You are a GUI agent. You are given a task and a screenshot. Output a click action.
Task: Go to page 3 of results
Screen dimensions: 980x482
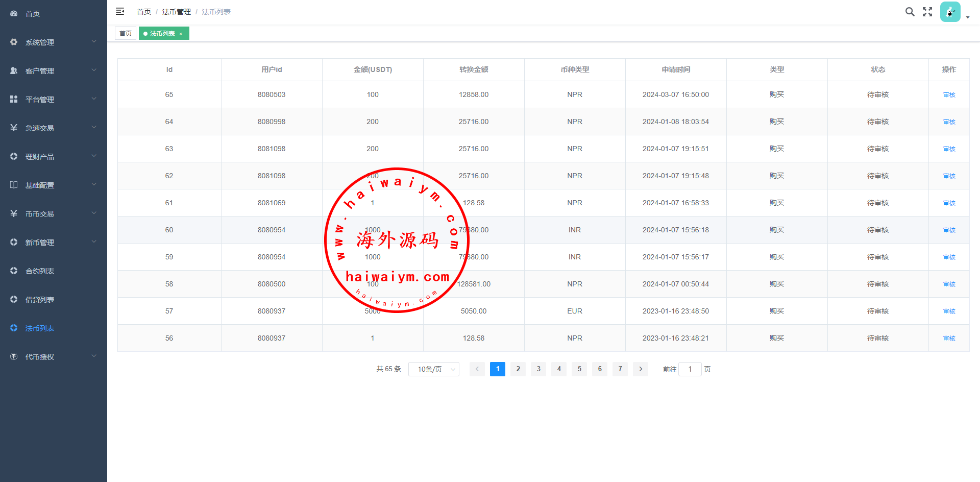pyautogui.click(x=538, y=369)
